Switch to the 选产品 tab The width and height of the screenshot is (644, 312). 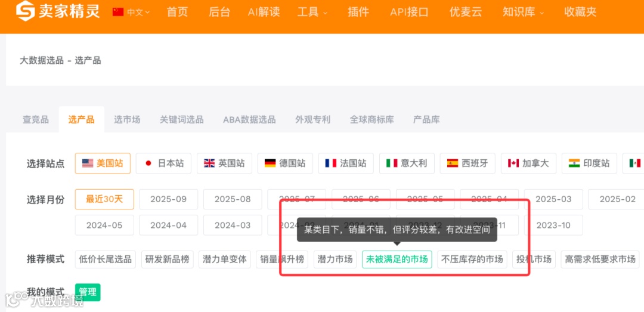pyautogui.click(x=81, y=120)
